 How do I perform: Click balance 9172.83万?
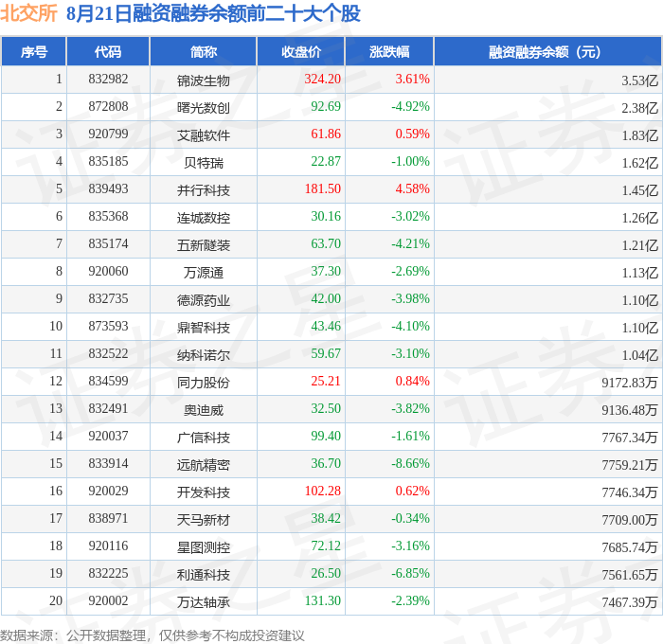[x=630, y=383]
